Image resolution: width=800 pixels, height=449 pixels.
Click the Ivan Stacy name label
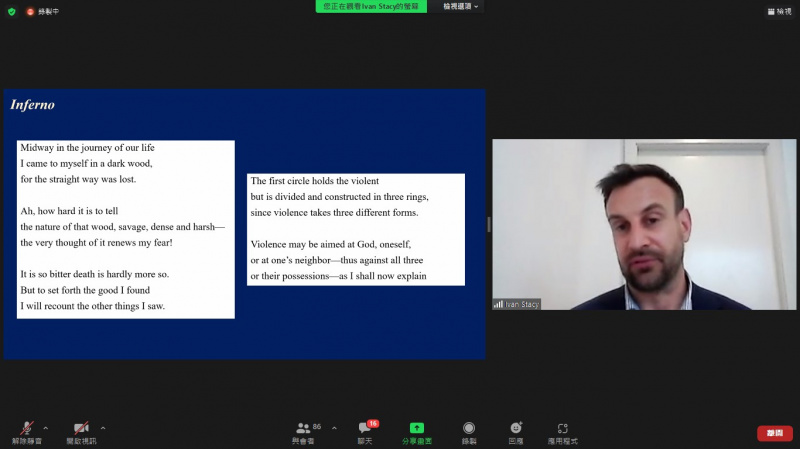[x=516, y=304]
